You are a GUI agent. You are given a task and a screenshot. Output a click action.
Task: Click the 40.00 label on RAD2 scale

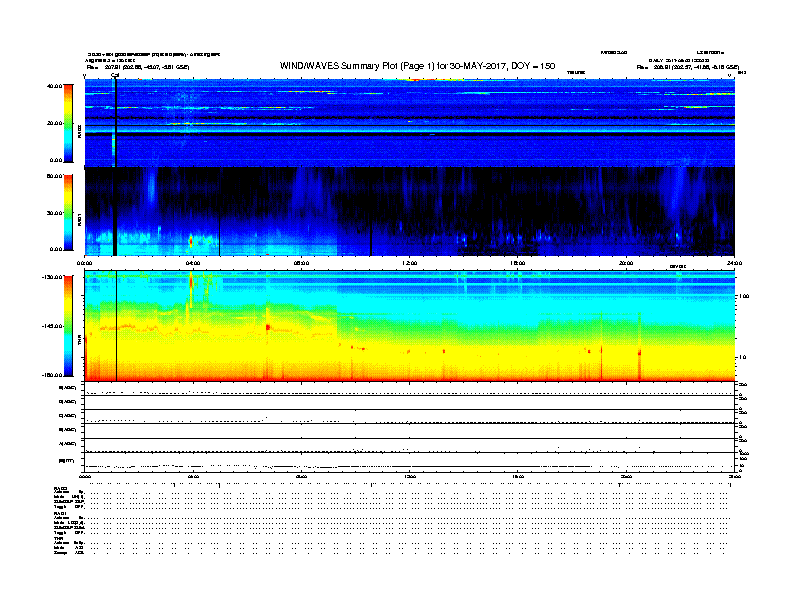point(54,86)
